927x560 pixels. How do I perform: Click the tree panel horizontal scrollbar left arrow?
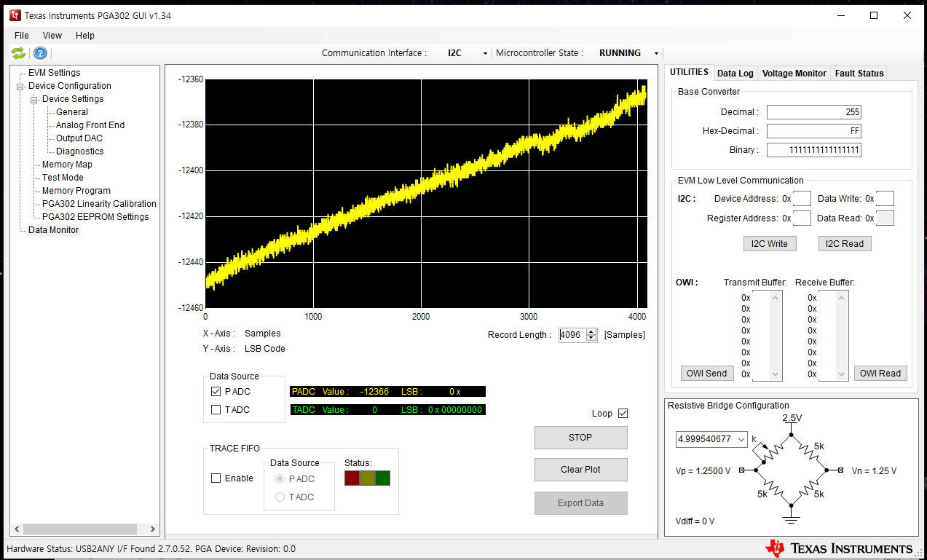pyautogui.click(x=16, y=529)
